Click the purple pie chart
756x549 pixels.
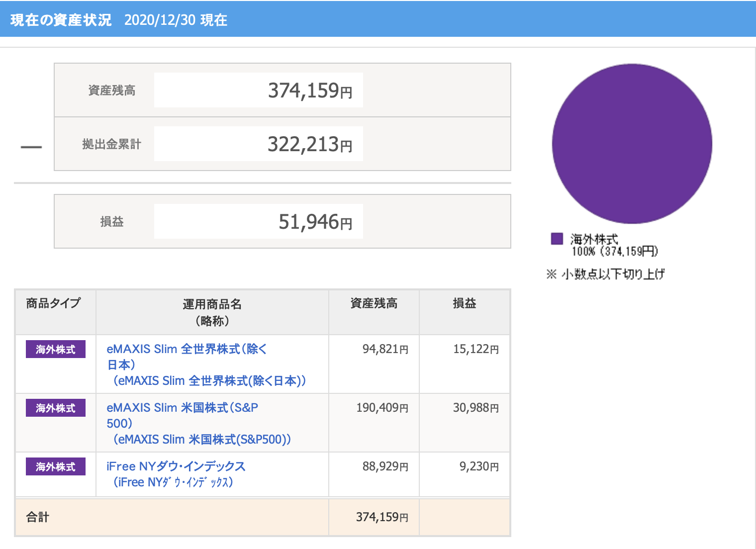point(632,144)
